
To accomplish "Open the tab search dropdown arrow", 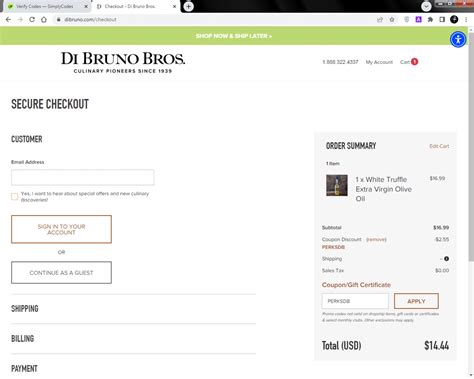I will tap(426, 6).
